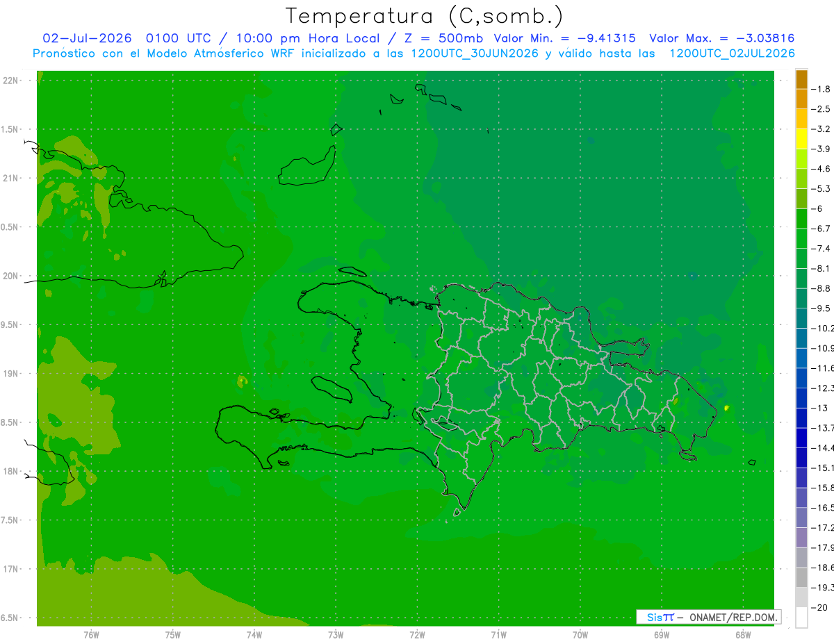Click the '-4.6' colorbar value label
Screen dimensions: 834x644
821,169
